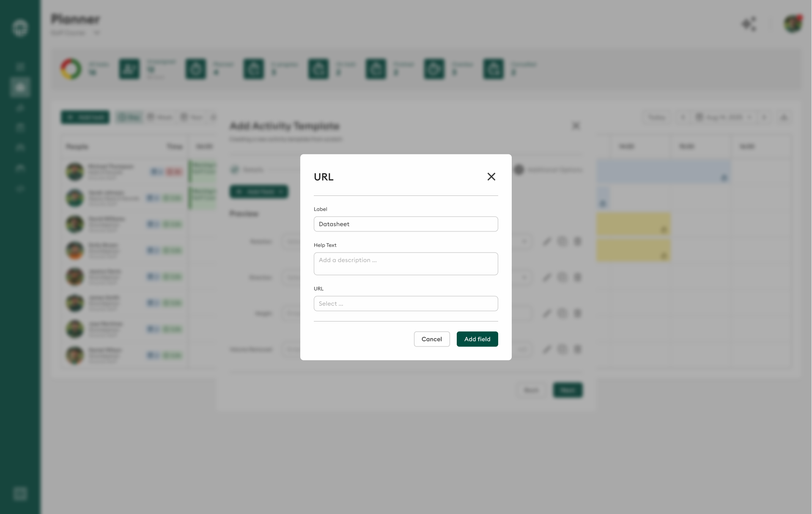Open the user avatar in top-right
The image size is (812, 514).
coord(793,24)
